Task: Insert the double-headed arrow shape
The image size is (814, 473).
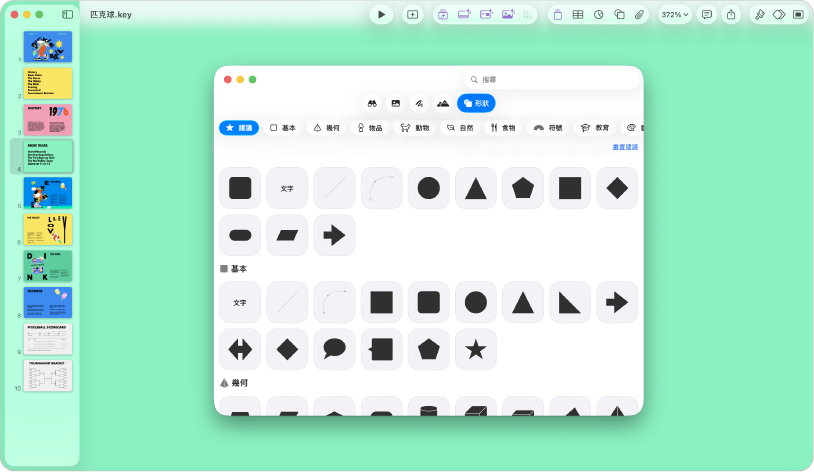Action: (240, 349)
